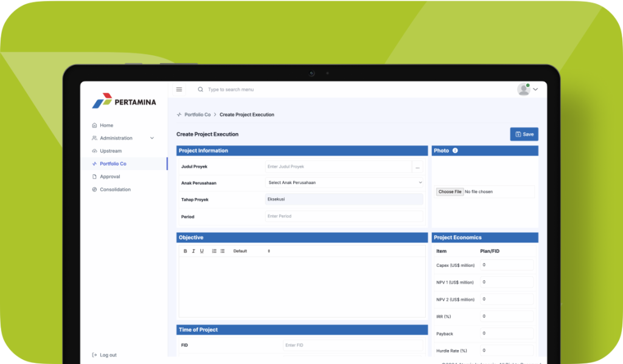The image size is (623, 364).
Task: Focus the Enter Judul Proyek field
Action: coord(338,167)
